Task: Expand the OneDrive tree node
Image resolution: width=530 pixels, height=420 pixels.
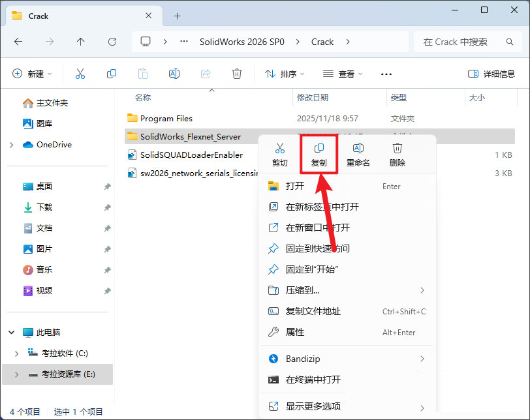Action: pyautogui.click(x=12, y=145)
